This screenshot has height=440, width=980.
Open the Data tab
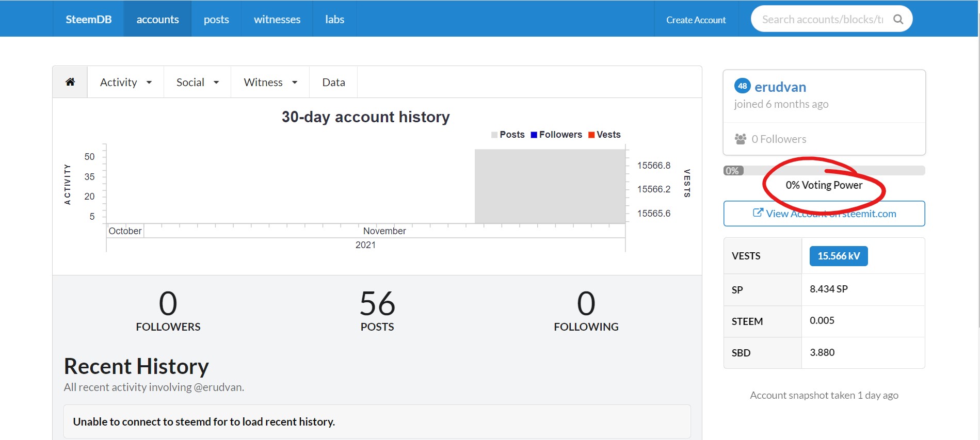pos(333,82)
